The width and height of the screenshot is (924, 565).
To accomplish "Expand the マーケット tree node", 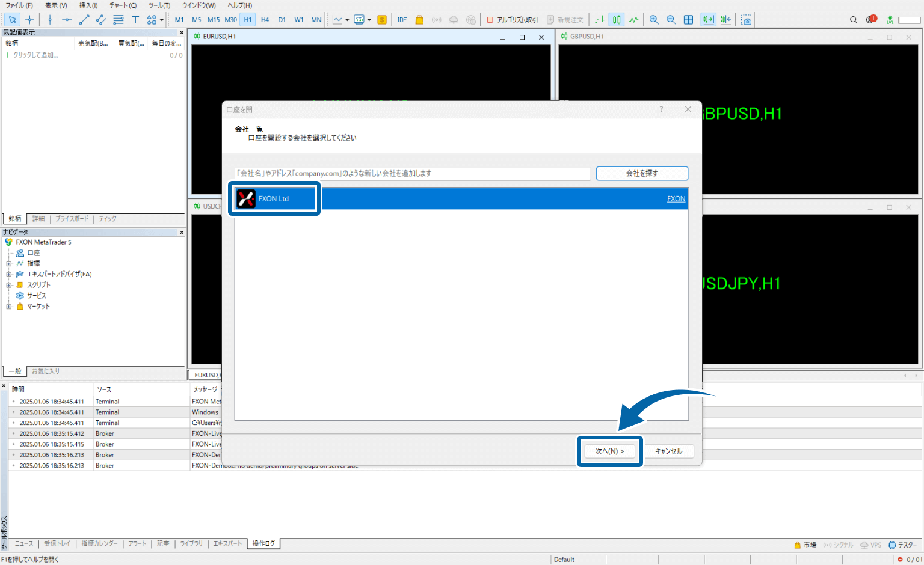I will click(x=9, y=307).
